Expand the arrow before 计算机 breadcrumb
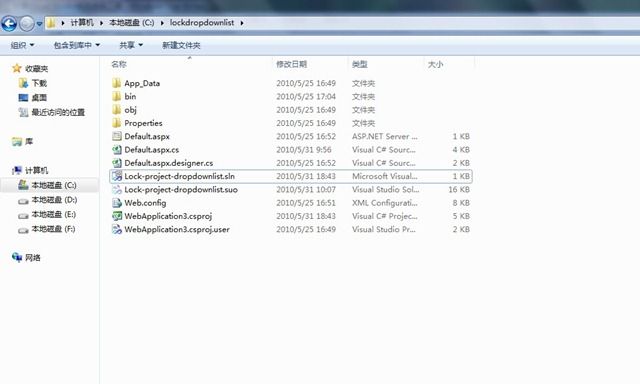640x384 pixels. 63,23
